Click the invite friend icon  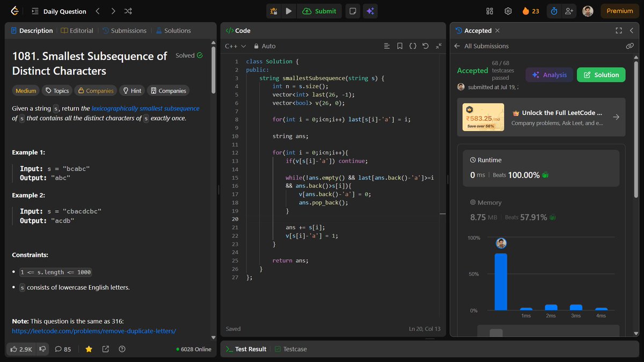point(569,11)
